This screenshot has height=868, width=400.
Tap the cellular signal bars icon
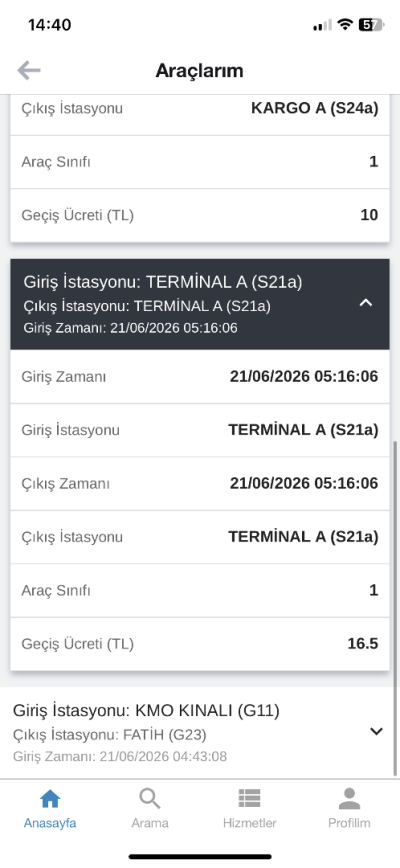(322, 25)
